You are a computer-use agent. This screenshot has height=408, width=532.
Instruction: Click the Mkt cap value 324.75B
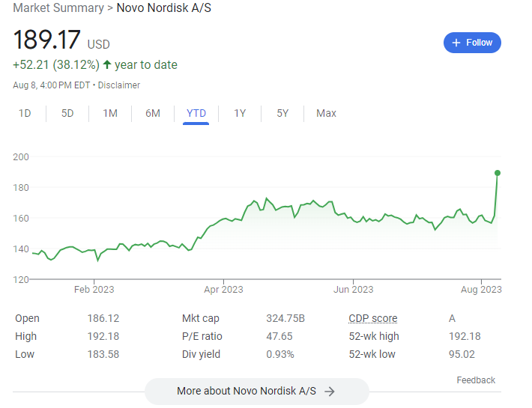tap(285, 318)
